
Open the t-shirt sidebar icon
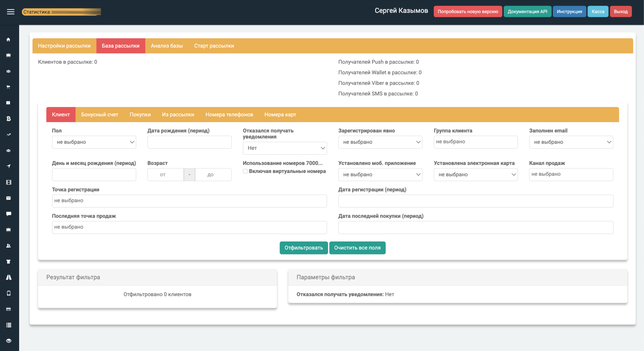pyautogui.click(x=8, y=262)
